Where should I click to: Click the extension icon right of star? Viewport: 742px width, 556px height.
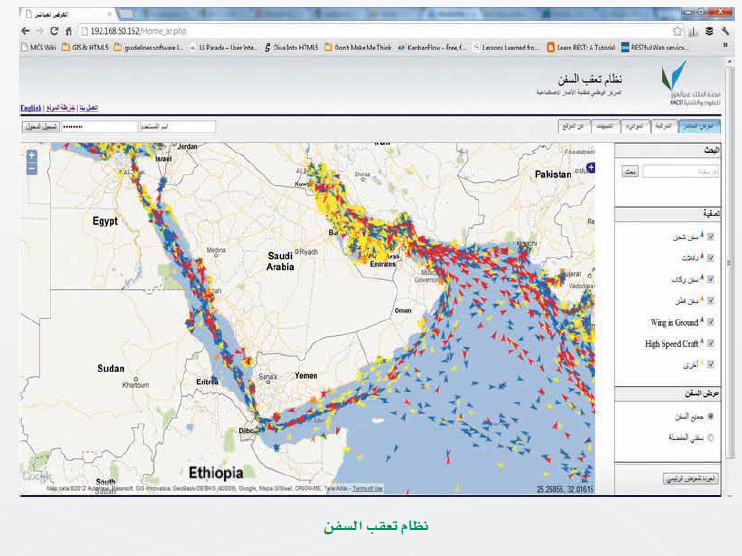(693, 31)
